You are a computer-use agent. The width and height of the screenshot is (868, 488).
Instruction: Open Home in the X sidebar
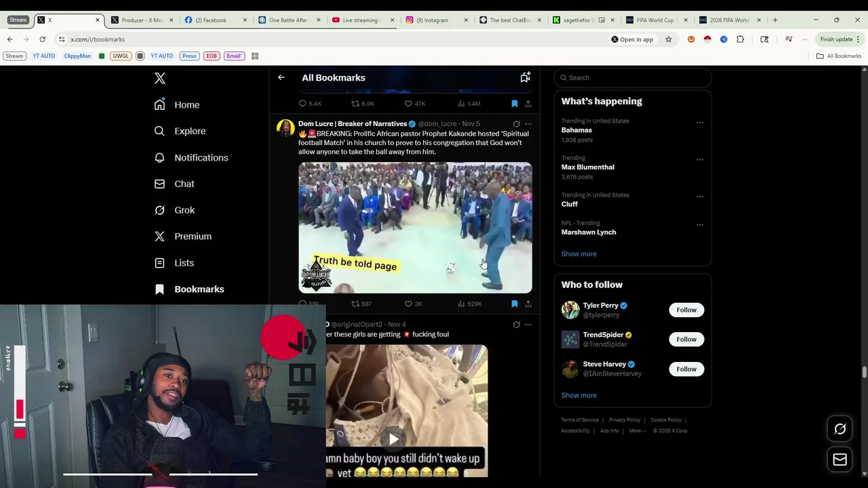pos(177,104)
